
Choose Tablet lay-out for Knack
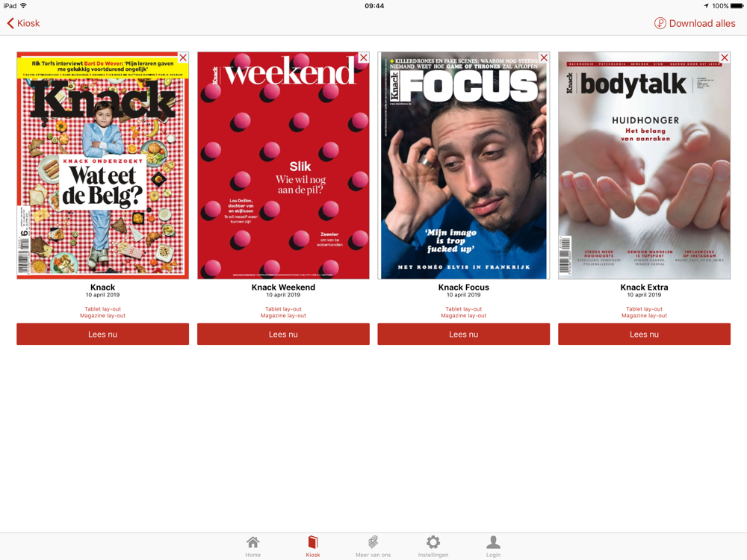[x=103, y=309]
